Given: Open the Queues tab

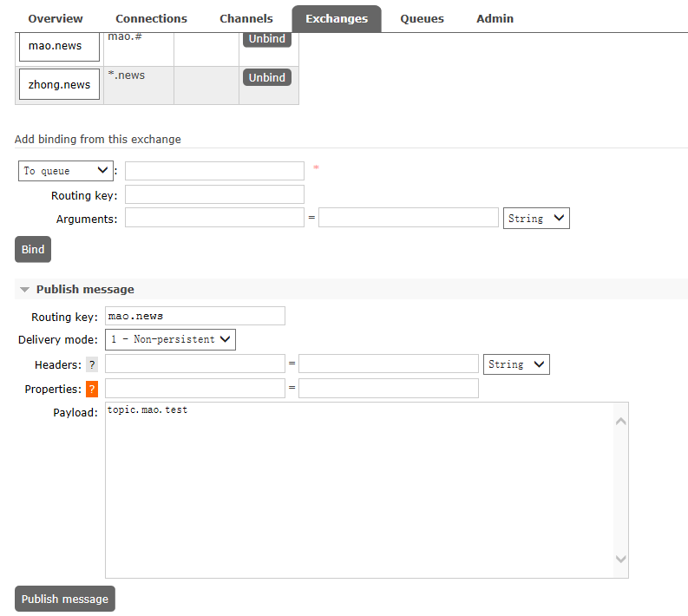Looking at the screenshot, I should pos(422,18).
